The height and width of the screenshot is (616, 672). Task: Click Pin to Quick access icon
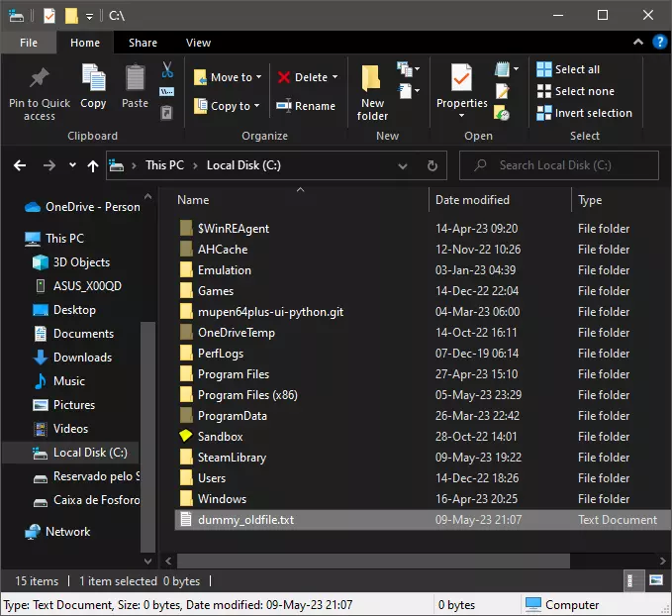pos(40,78)
